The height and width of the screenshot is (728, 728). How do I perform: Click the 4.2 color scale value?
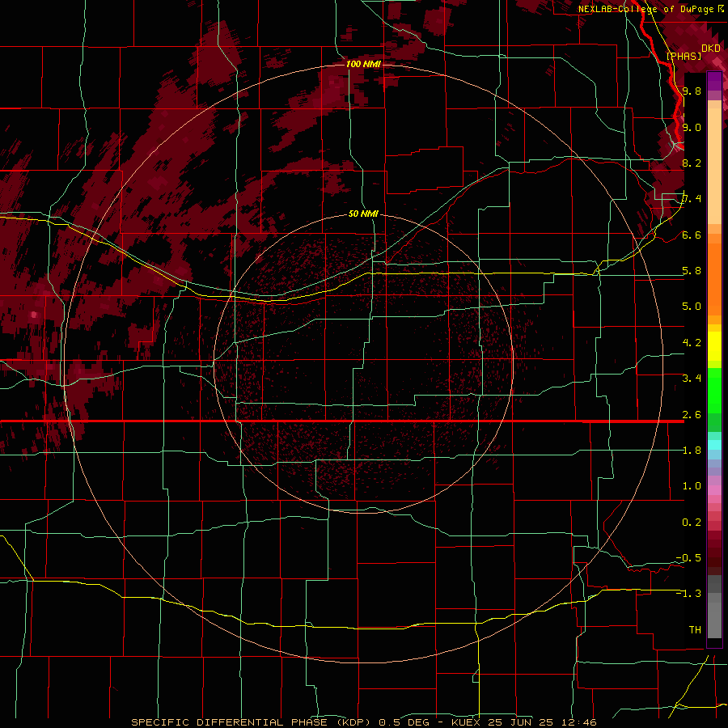pos(692,343)
